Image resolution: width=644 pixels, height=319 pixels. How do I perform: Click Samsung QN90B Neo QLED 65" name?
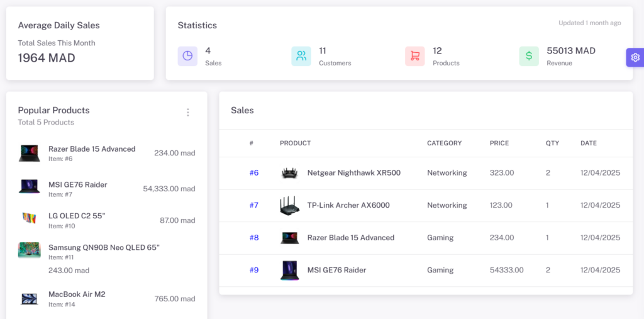pyautogui.click(x=104, y=247)
